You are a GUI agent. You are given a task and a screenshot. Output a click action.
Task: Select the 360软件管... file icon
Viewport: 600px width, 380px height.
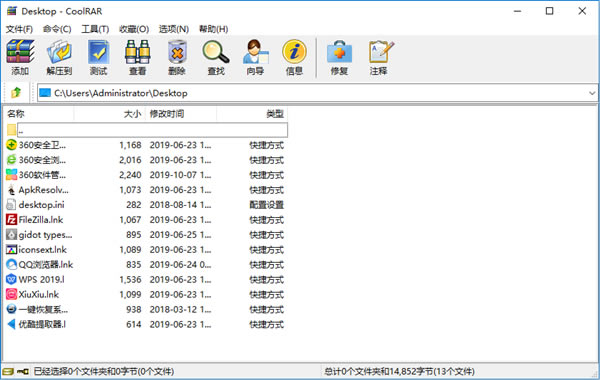11,175
